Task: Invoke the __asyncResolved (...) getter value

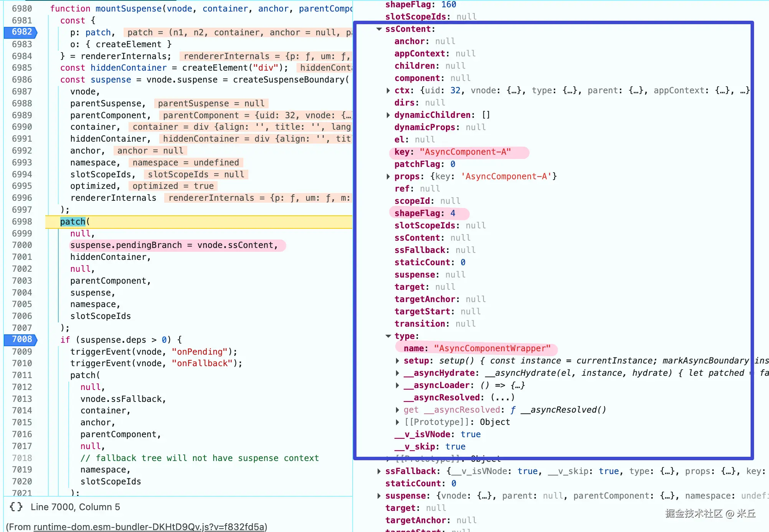Action: point(502,398)
